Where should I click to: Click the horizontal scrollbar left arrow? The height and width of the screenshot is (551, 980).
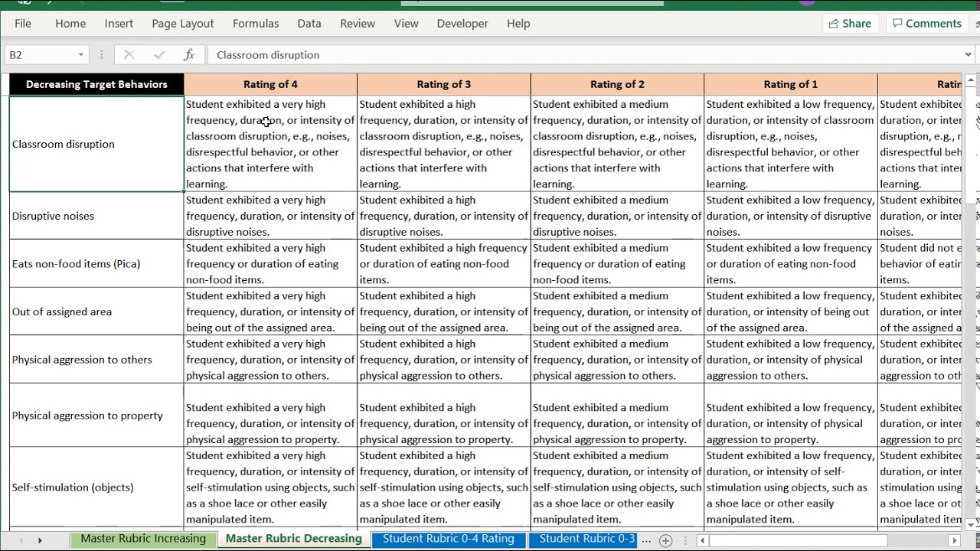704,541
